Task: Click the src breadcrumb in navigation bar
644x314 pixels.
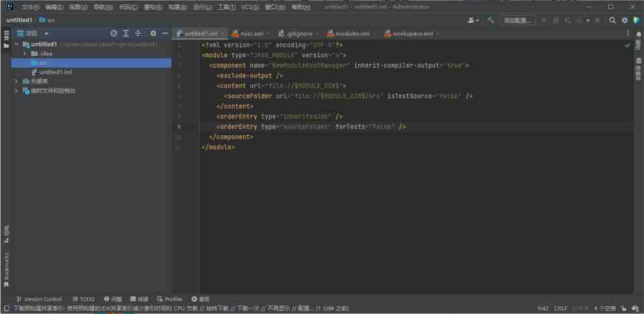Action: (47, 20)
